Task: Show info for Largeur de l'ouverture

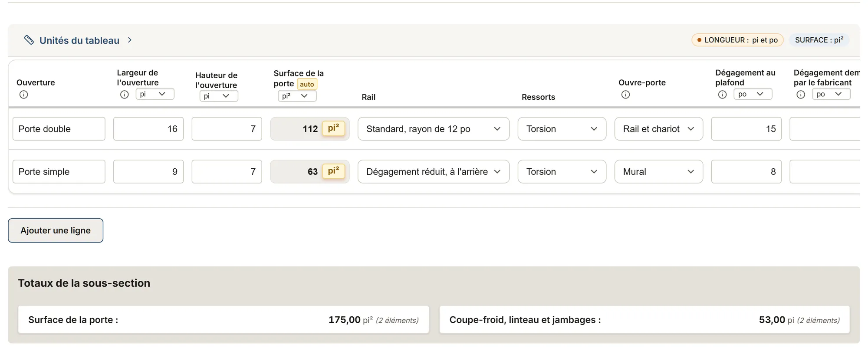Action: coord(125,95)
